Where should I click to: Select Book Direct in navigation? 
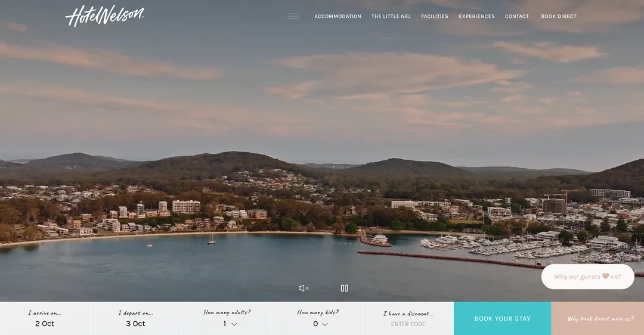tap(559, 17)
